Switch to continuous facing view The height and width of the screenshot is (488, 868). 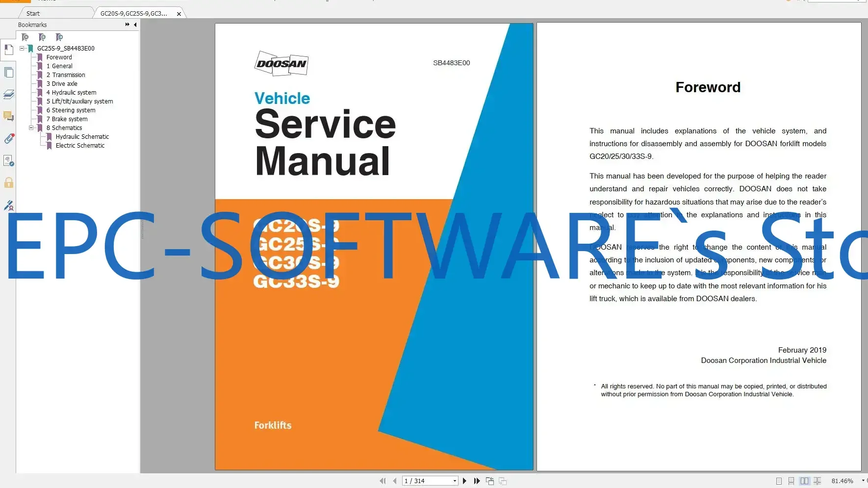coord(817,481)
